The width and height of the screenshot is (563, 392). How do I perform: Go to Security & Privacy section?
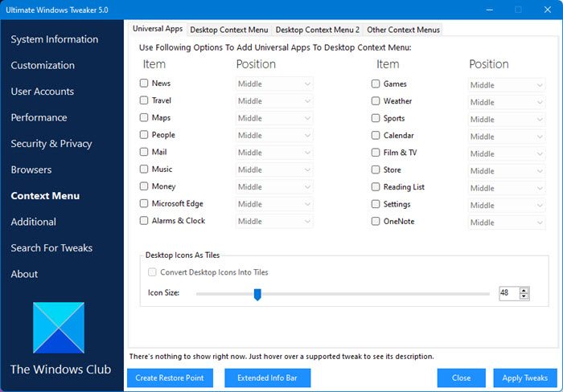tap(51, 144)
